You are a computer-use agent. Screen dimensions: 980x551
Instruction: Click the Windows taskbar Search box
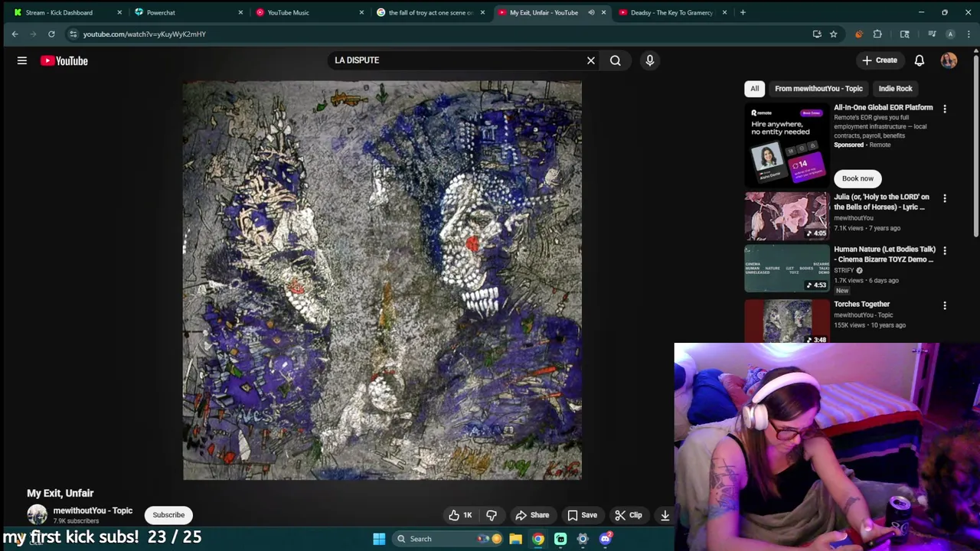click(448, 539)
